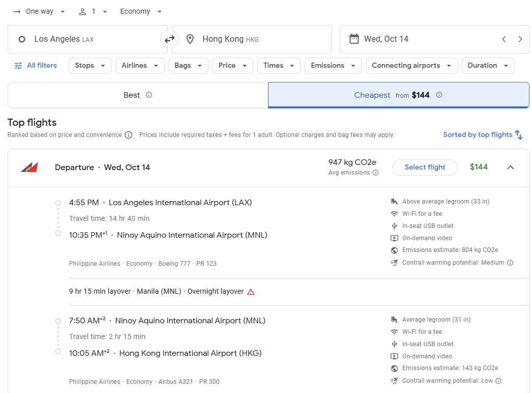Click the info icon next to Cheapest price

tap(439, 95)
